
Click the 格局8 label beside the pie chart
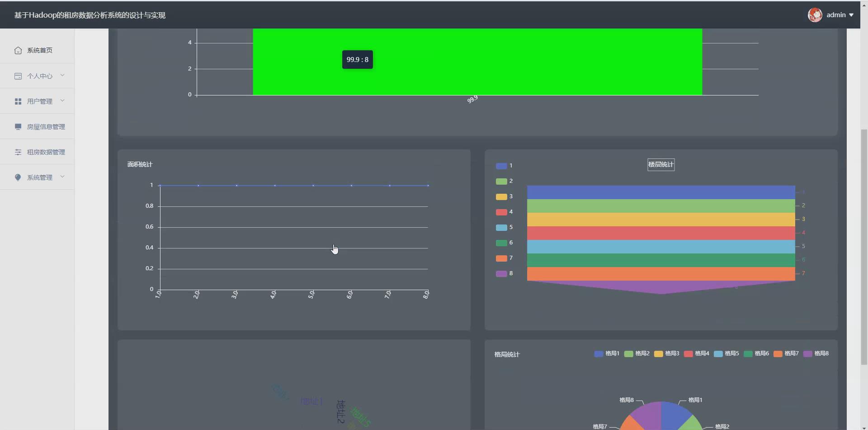[x=626, y=400]
